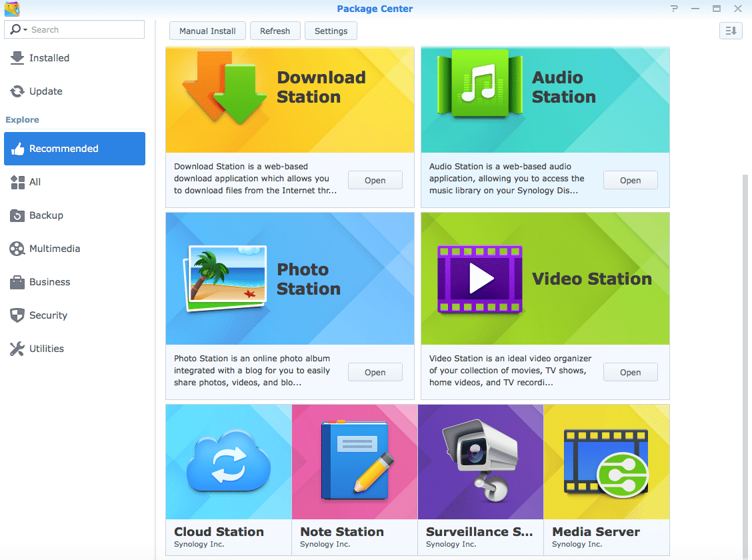Click the Cloud Station name label
This screenshot has height=560, width=752.
pos(219,532)
